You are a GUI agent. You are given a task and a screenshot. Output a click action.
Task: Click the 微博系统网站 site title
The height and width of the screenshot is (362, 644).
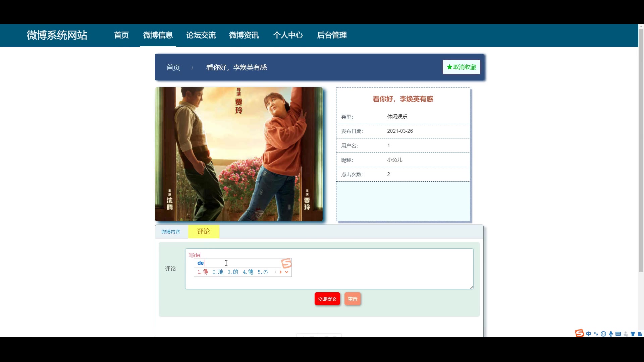click(57, 35)
